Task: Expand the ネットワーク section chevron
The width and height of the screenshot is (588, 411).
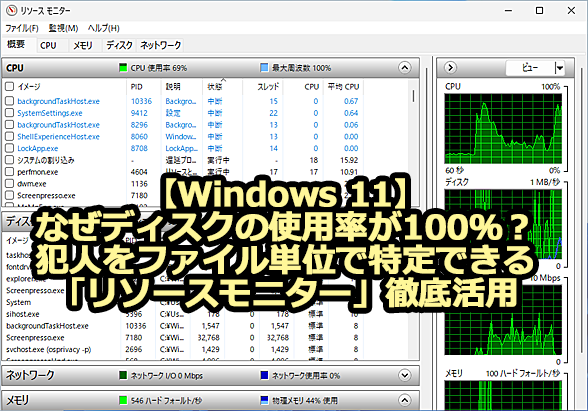Action: pos(404,375)
